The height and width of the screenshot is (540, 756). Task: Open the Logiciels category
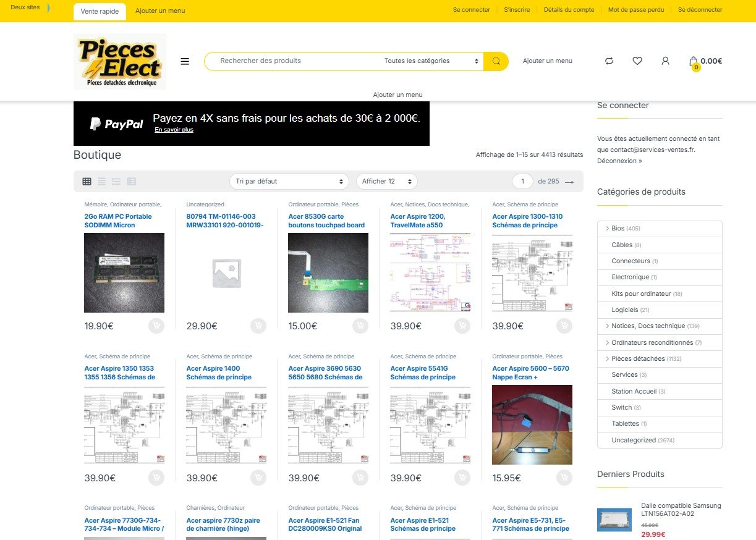tap(625, 310)
